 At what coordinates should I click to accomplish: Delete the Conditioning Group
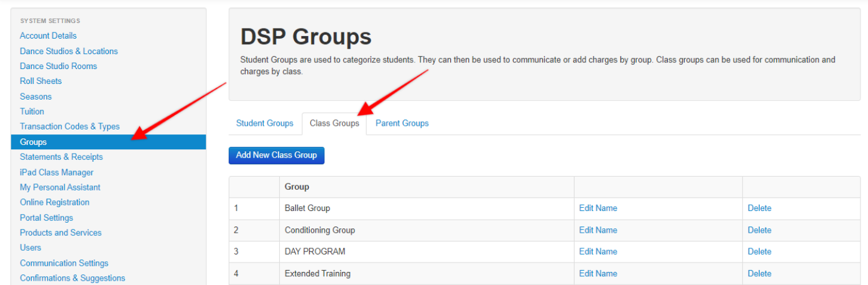pyautogui.click(x=759, y=230)
